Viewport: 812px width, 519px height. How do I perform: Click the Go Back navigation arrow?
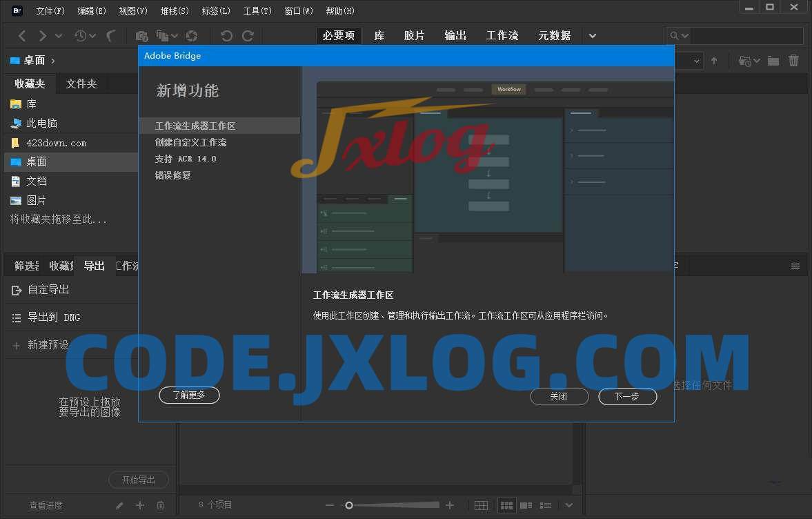tap(22, 36)
